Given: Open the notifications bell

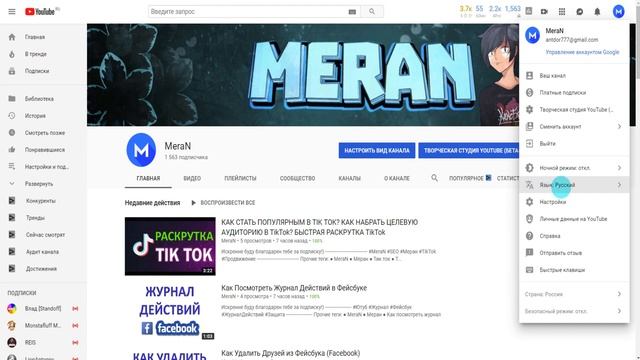Looking at the screenshot, I should coord(597,11).
